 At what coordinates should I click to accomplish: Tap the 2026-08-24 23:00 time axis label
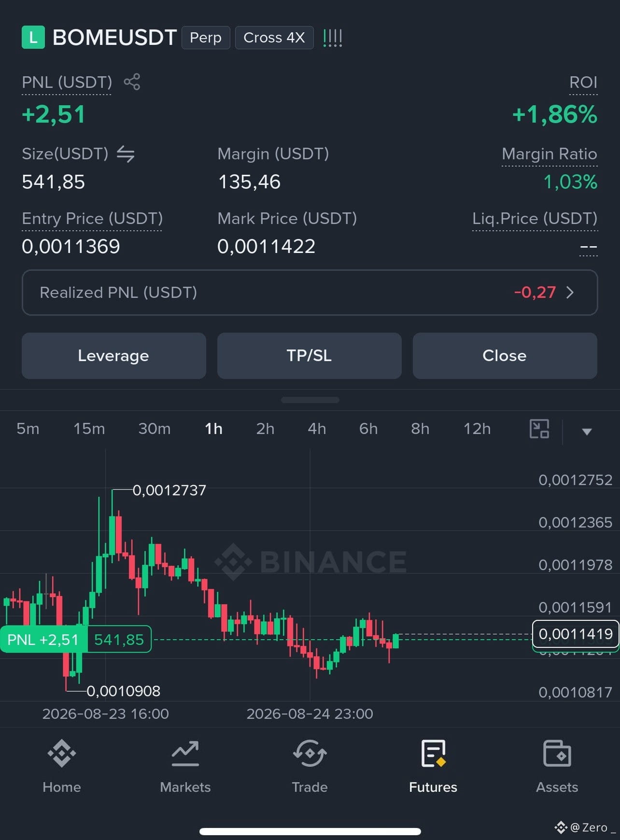click(310, 714)
